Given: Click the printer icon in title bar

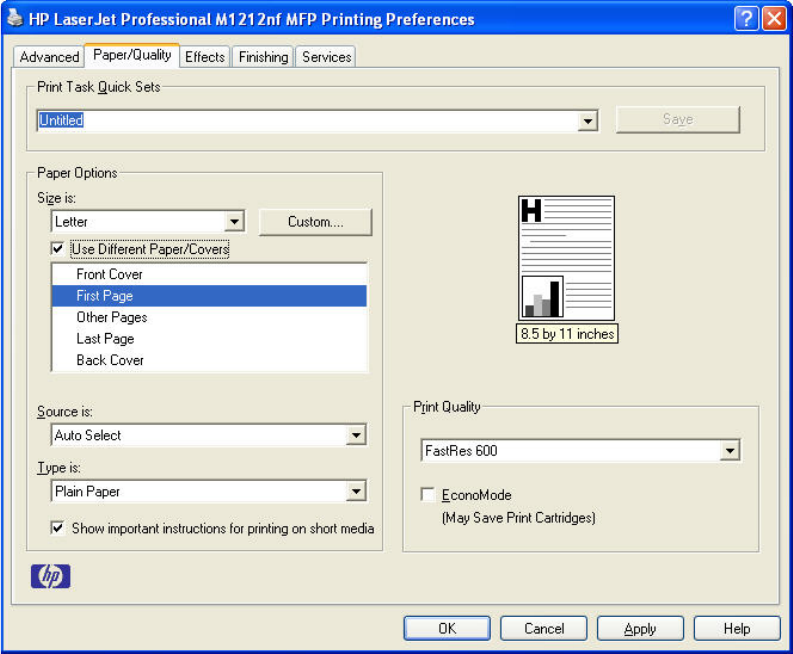Looking at the screenshot, I should [x=15, y=18].
